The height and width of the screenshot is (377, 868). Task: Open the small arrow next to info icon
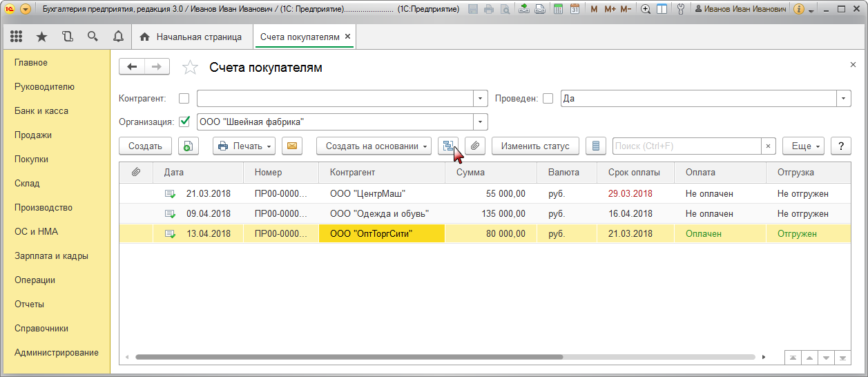coord(811,10)
